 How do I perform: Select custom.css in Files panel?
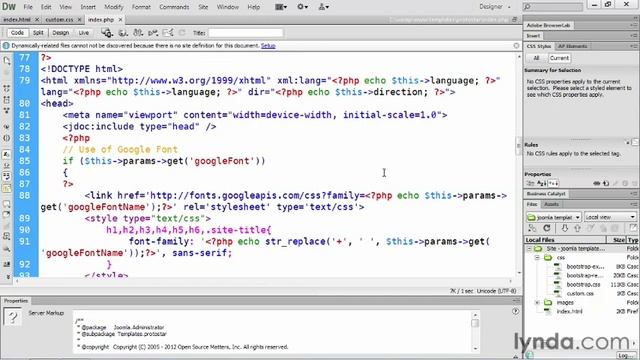[x=580, y=293]
